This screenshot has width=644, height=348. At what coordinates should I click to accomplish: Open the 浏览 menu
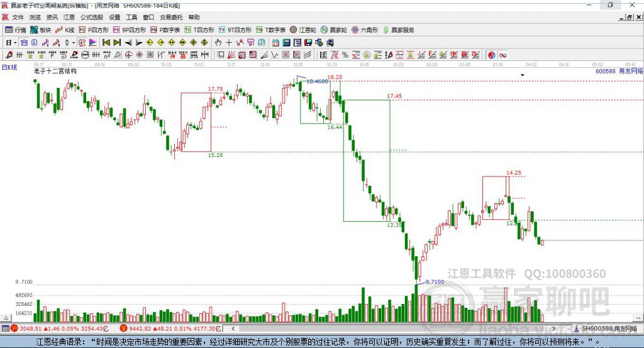35,17
